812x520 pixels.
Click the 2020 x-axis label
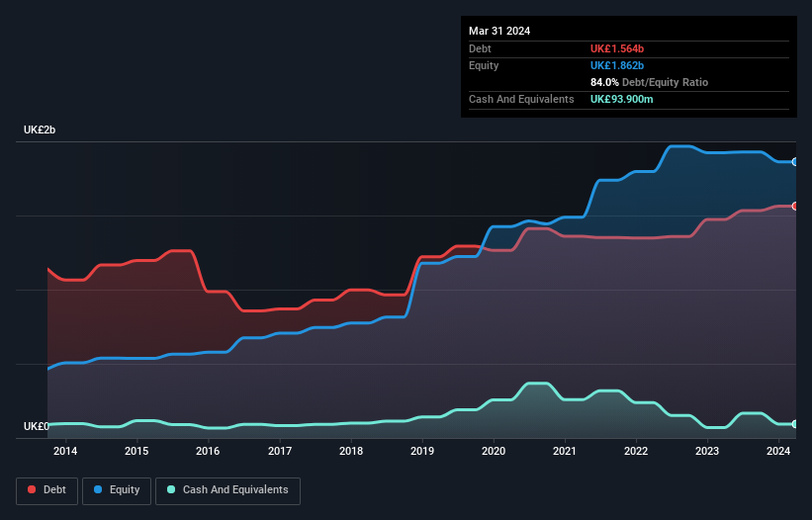(494, 451)
